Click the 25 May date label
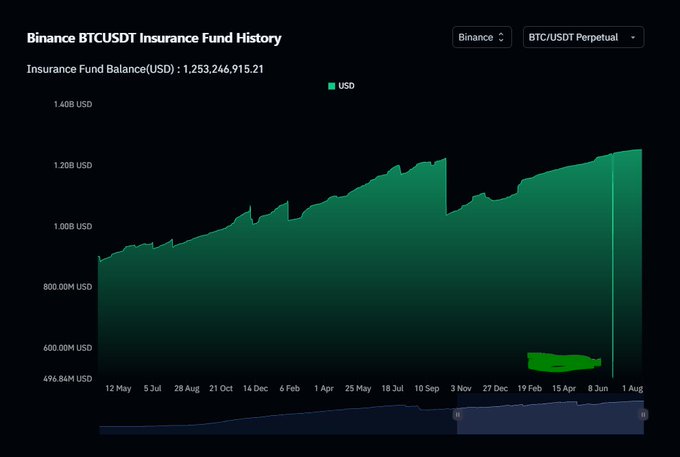The height and width of the screenshot is (457, 680). (358, 388)
